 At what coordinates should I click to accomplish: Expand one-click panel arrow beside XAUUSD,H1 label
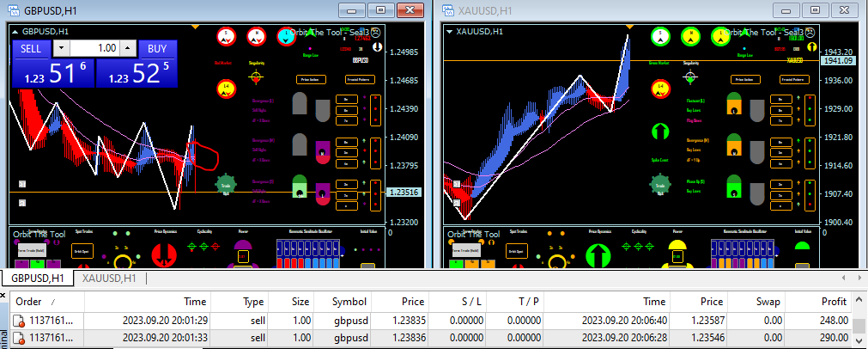pos(450,32)
